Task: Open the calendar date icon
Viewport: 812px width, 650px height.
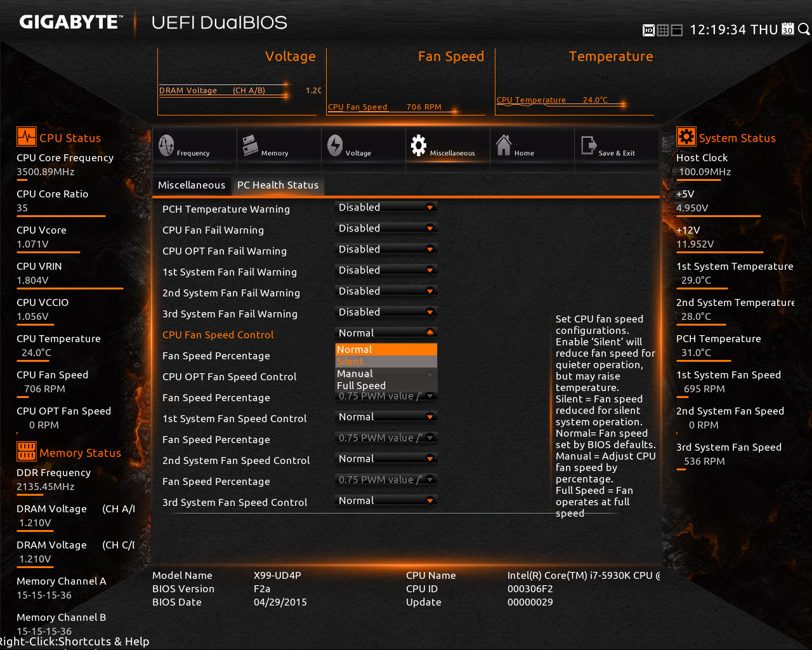Action: click(x=788, y=29)
